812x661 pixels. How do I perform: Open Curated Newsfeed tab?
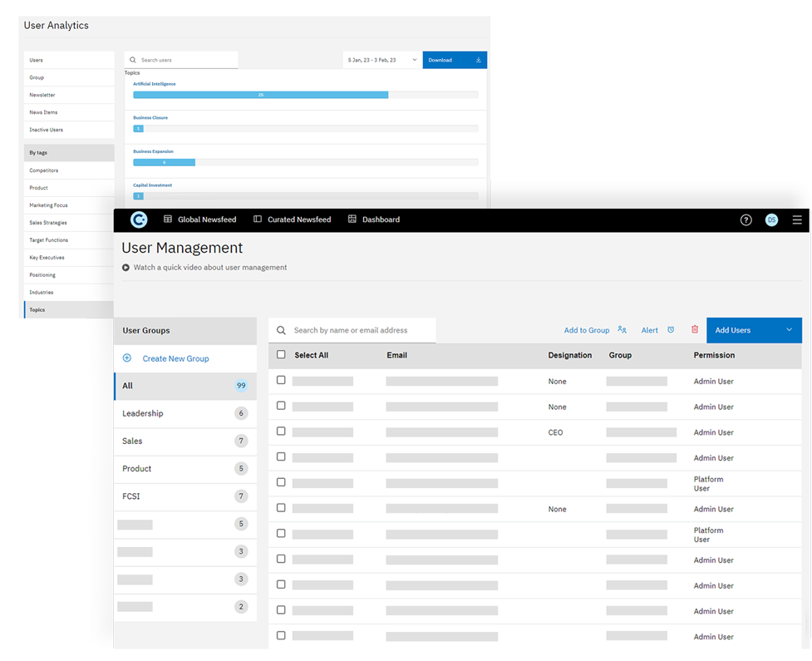click(292, 220)
